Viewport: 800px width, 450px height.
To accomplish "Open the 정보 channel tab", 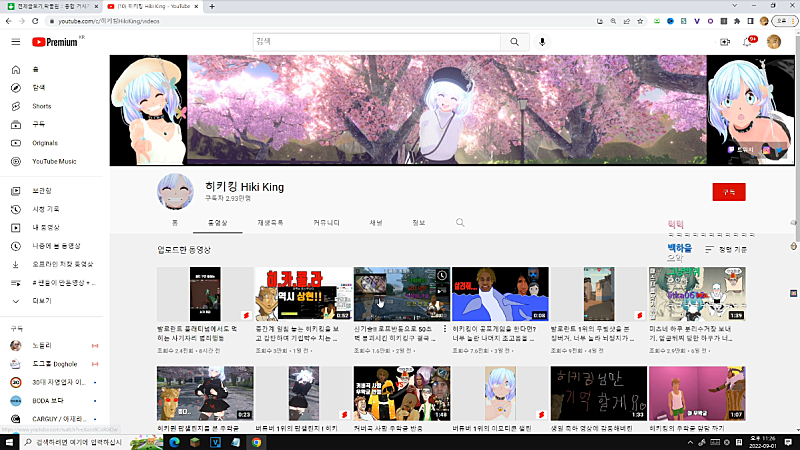I will tap(418, 222).
